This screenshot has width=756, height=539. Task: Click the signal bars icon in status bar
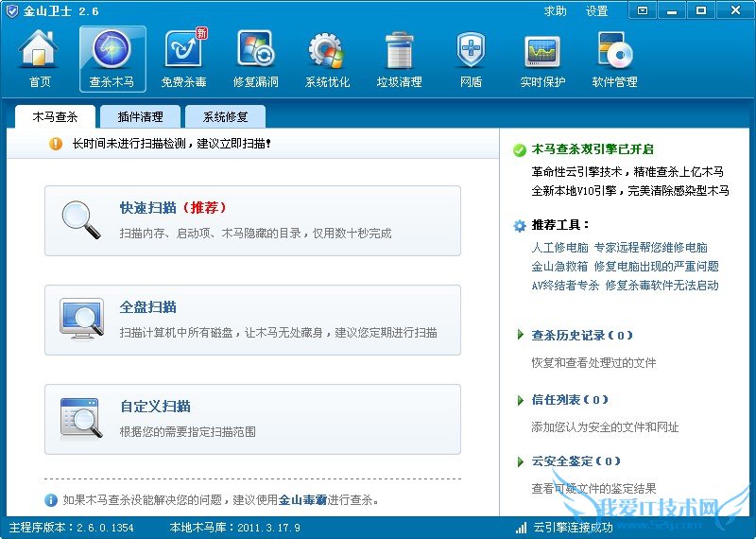click(521, 528)
